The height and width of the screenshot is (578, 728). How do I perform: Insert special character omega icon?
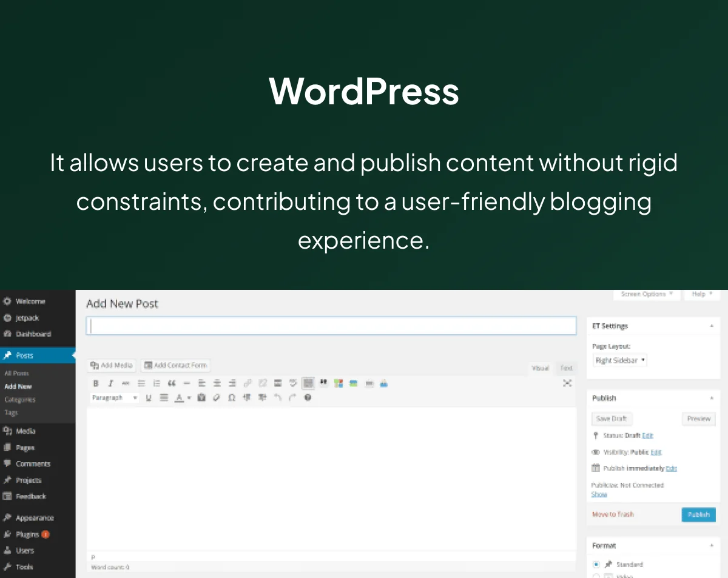coord(232,398)
